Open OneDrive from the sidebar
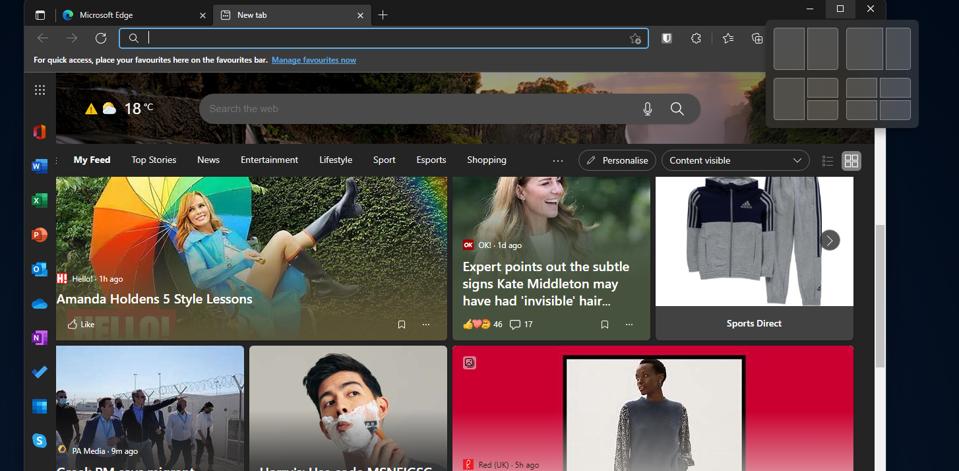The height and width of the screenshot is (471, 959). (x=40, y=303)
